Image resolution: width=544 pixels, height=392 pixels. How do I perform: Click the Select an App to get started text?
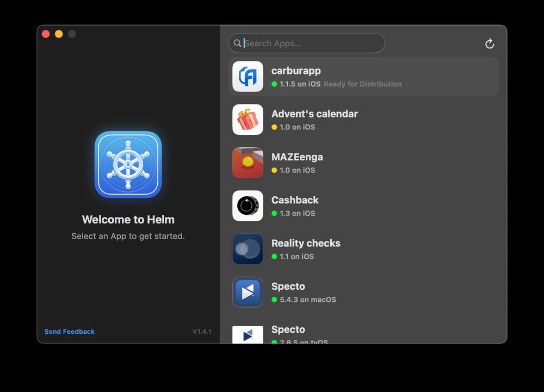point(128,236)
